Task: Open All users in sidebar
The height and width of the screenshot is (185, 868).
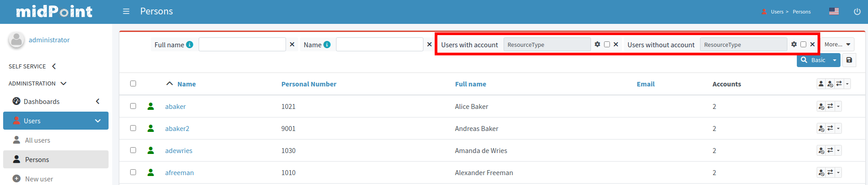Action: click(x=37, y=140)
